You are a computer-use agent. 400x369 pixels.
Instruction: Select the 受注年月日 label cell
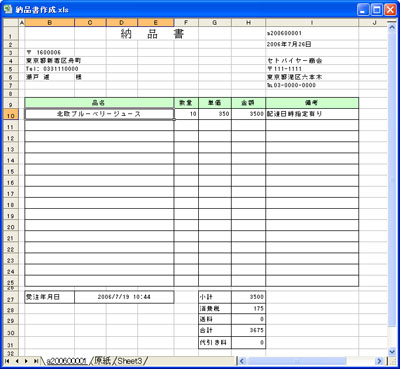point(50,297)
